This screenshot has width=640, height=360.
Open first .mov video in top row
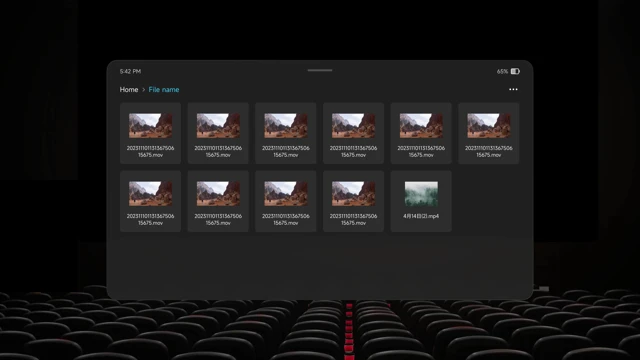150,133
